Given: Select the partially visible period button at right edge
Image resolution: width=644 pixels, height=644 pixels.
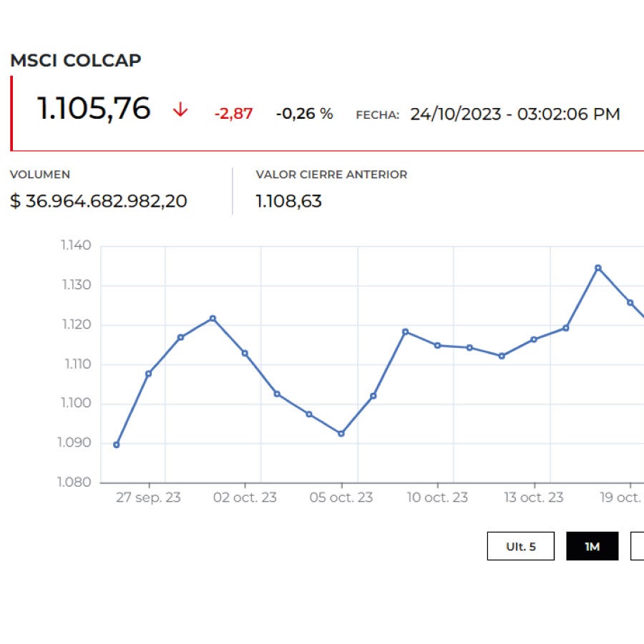Looking at the screenshot, I should [639, 546].
